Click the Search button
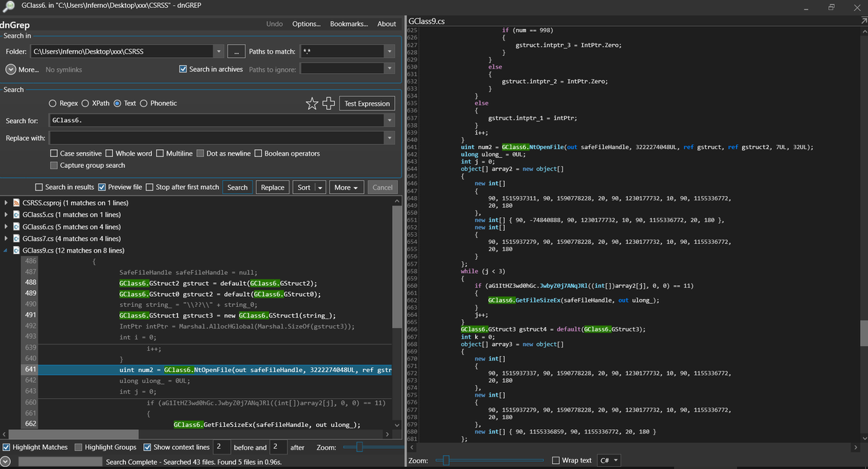 coord(237,187)
